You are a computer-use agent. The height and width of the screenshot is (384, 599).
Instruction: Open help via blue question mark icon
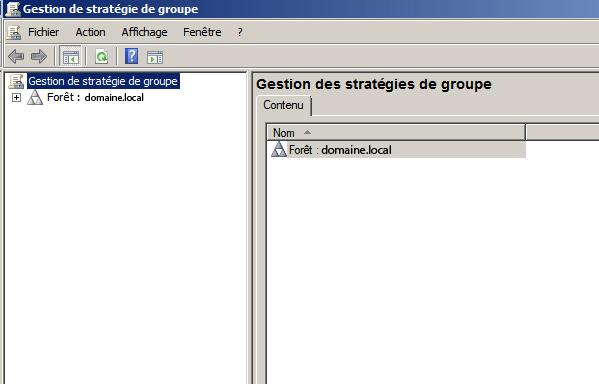(131, 57)
